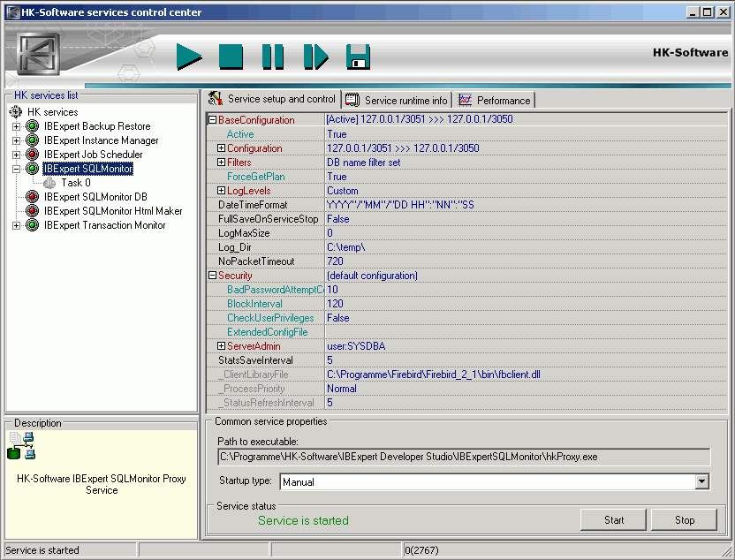Switch to Service runtime info tab
The height and width of the screenshot is (560, 735).
coord(397,101)
